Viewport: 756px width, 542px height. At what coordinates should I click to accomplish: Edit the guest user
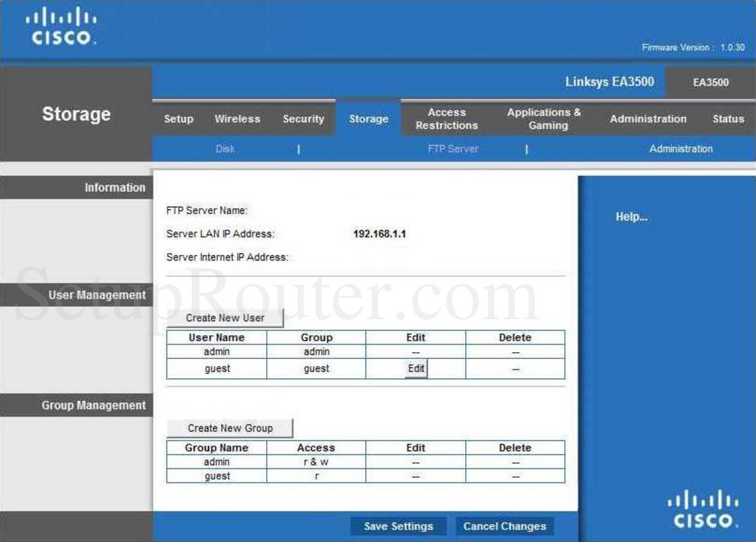416,369
